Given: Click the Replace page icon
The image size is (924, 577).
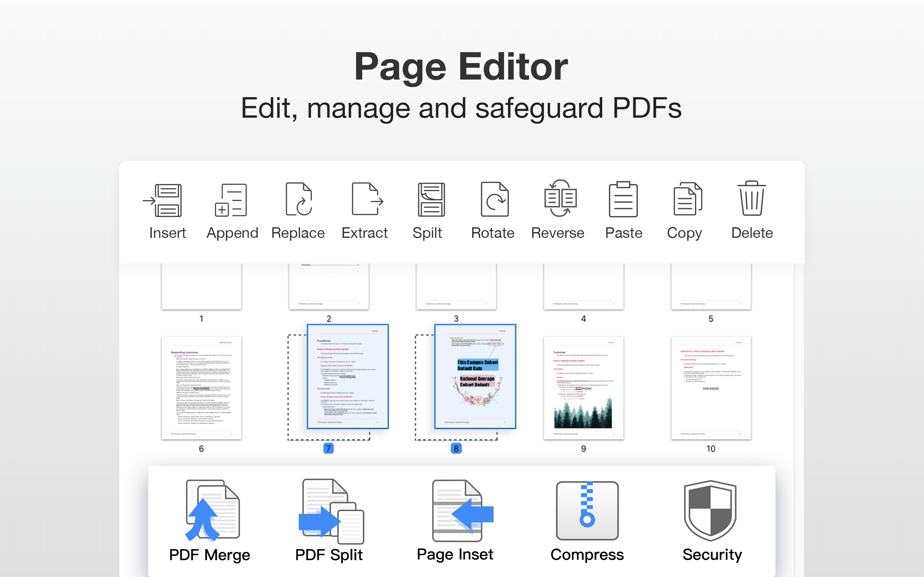Looking at the screenshot, I should 299,200.
